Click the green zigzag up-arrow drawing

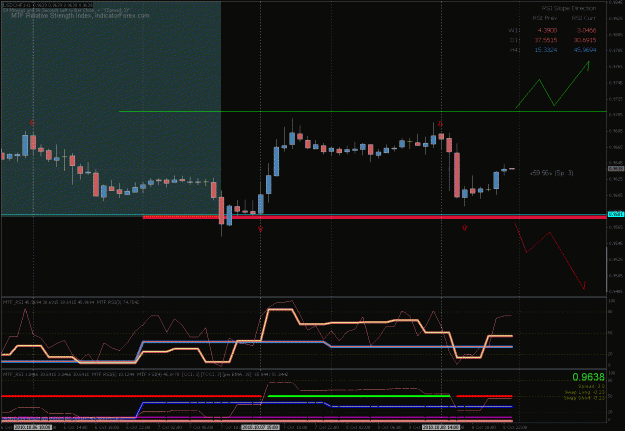[552, 85]
